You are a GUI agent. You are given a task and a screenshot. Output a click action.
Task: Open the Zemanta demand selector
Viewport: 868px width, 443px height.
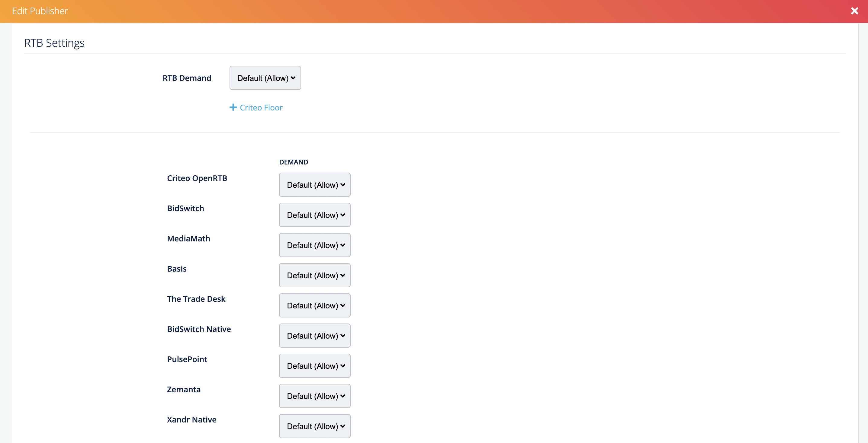click(x=315, y=396)
